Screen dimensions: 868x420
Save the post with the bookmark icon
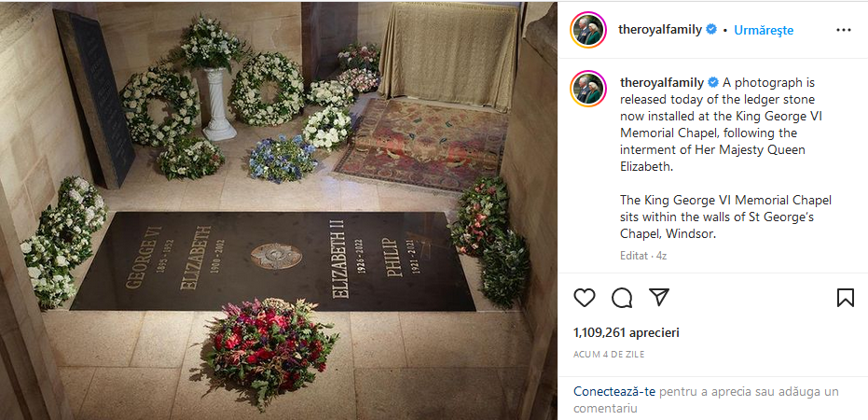(846, 298)
